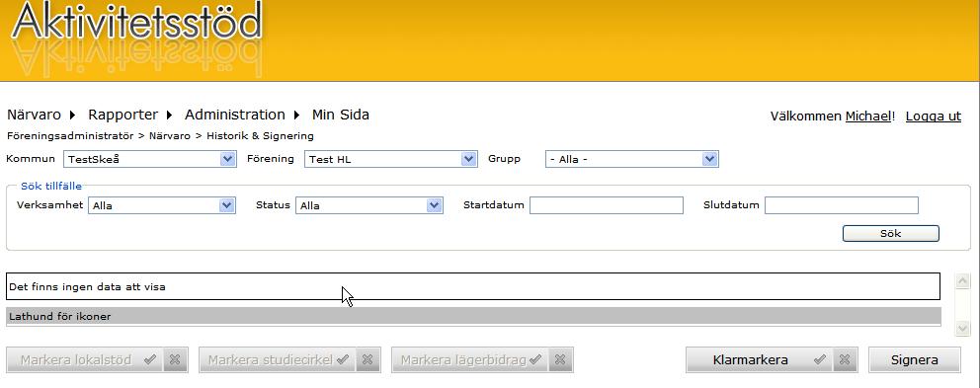This screenshot has height=388, width=980.
Task: Open the Verksamhet dropdown
Action: click(162, 205)
